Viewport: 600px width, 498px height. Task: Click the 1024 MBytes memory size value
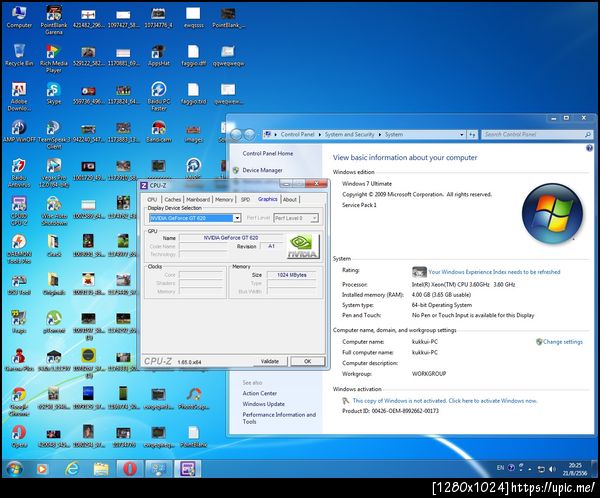point(292,275)
